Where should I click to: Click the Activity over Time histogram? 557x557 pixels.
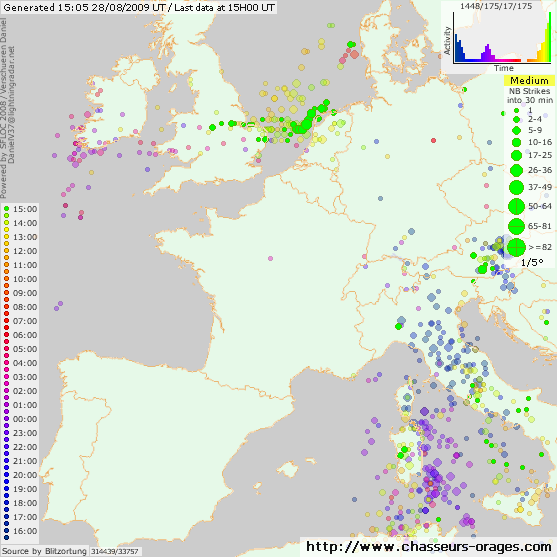[502, 38]
